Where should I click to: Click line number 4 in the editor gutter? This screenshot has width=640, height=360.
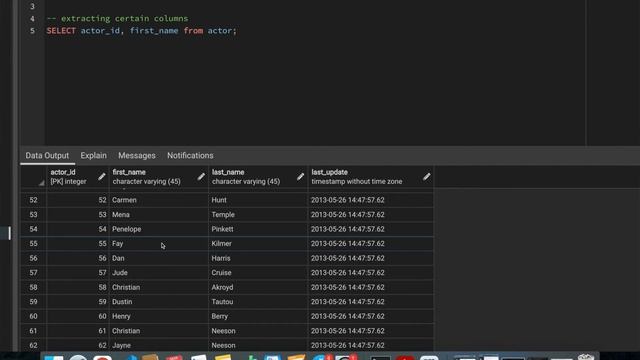(32, 19)
